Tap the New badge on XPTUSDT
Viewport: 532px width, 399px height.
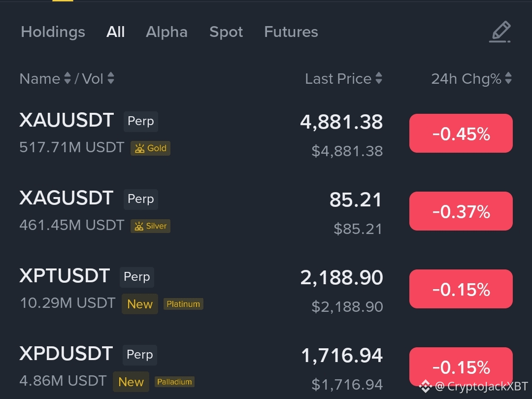tap(140, 304)
